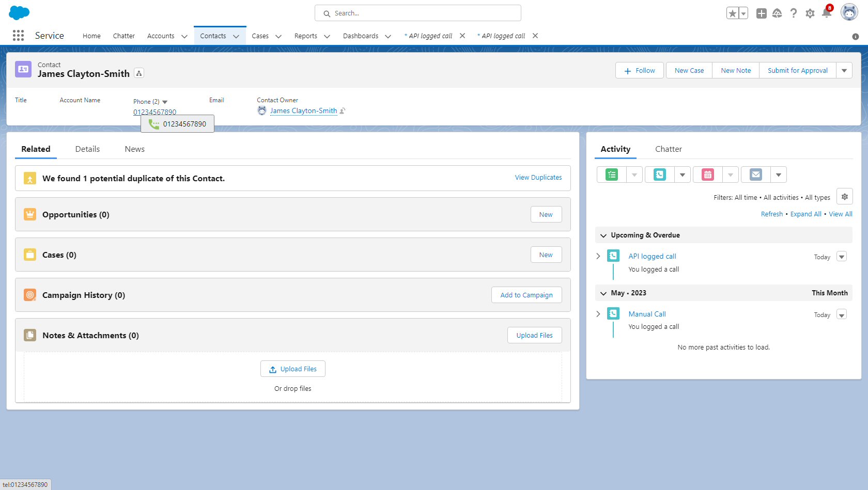Click the New Note button
The height and width of the screenshot is (490, 868).
click(736, 70)
